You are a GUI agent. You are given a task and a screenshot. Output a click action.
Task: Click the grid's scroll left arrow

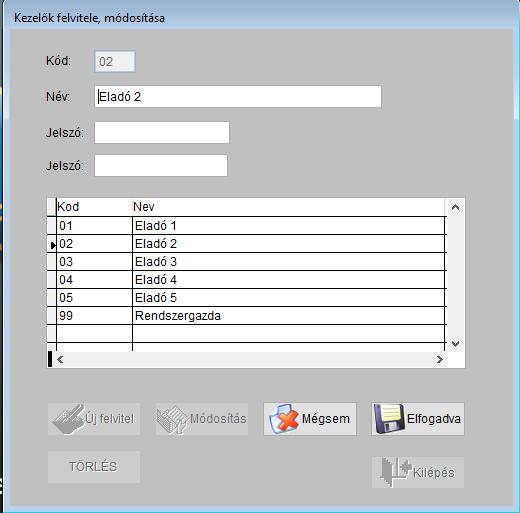pyautogui.click(x=60, y=359)
